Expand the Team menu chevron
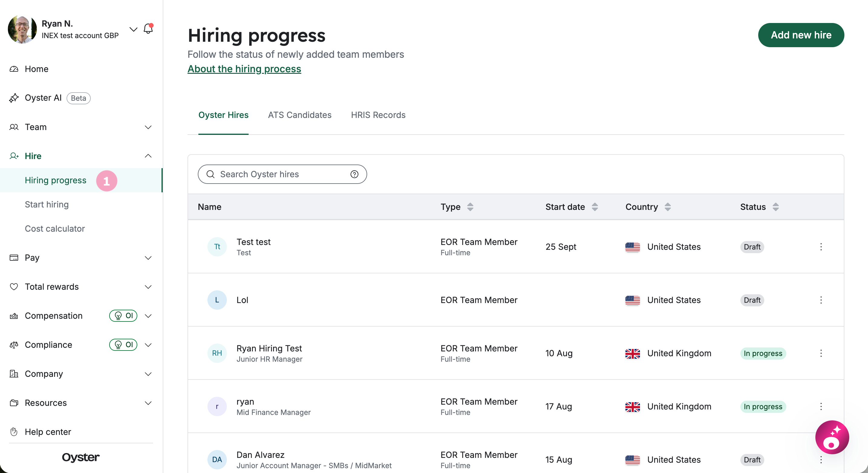Image resolution: width=868 pixels, height=473 pixels. 148,127
